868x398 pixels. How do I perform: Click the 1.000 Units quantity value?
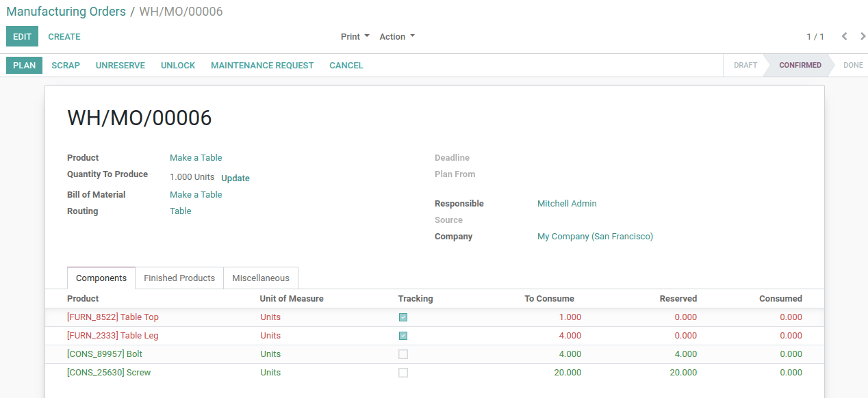tap(192, 177)
